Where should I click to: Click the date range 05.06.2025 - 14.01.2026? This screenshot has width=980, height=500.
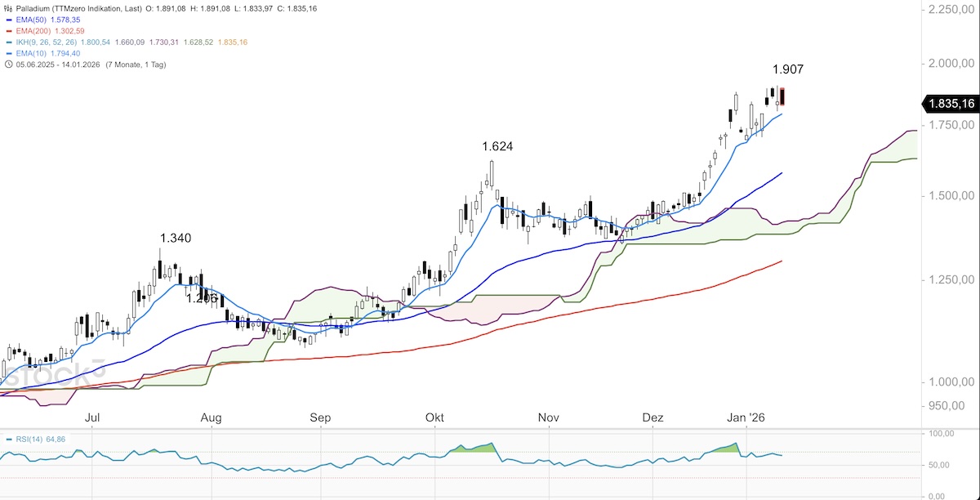coord(58,65)
